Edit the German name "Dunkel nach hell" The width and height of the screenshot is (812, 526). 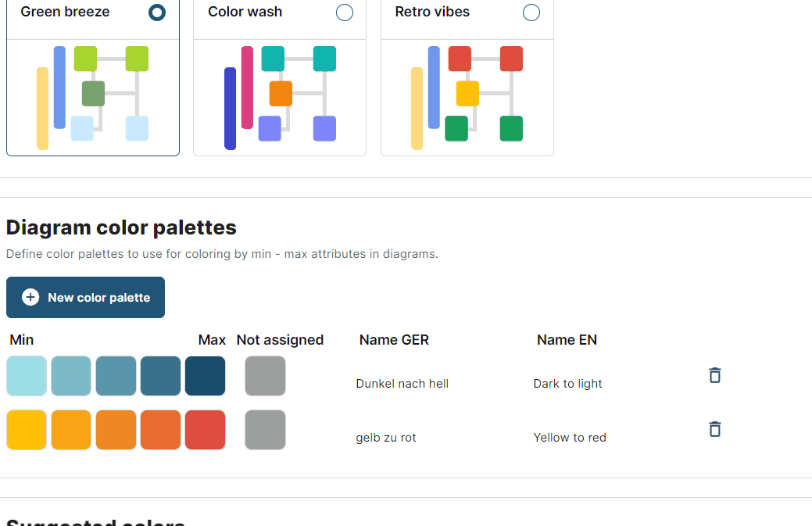click(x=402, y=383)
